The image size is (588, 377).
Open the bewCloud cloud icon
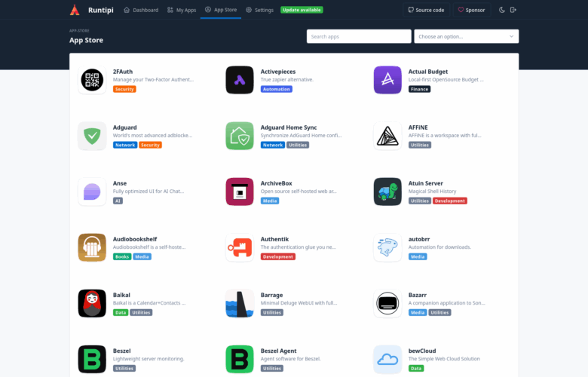tap(387, 360)
